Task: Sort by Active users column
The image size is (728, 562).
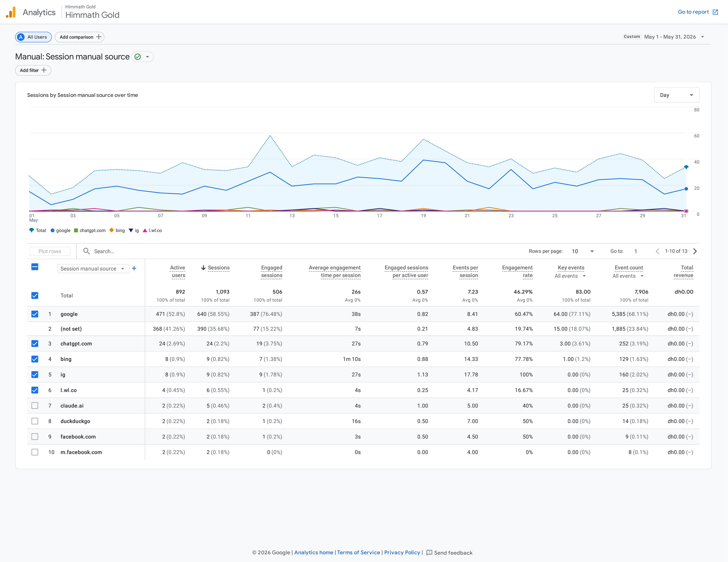Action: [x=177, y=271]
